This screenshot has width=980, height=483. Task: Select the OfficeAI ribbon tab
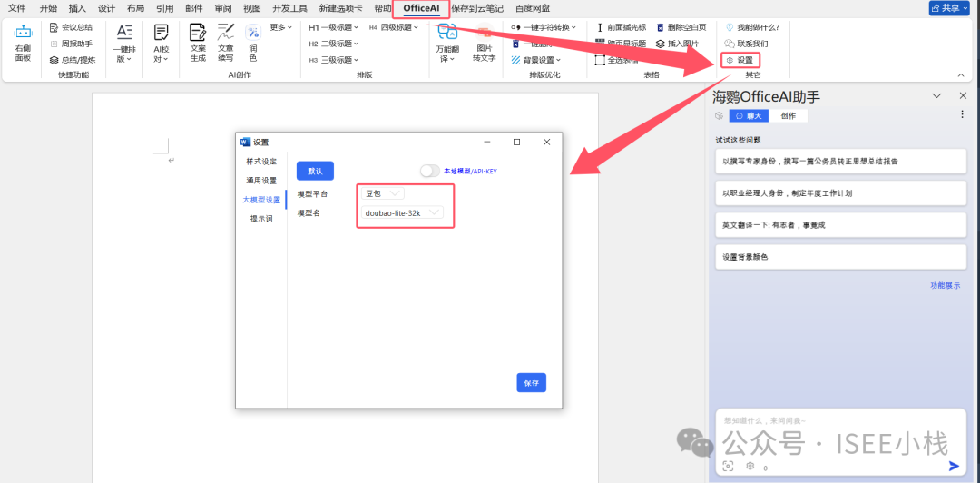click(x=421, y=9)
